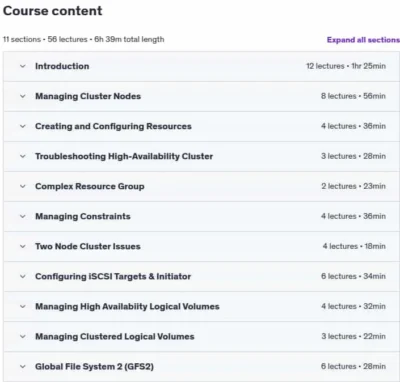
Task: Select Managing Cluster Nodes section title
Action: coord(88,96)
